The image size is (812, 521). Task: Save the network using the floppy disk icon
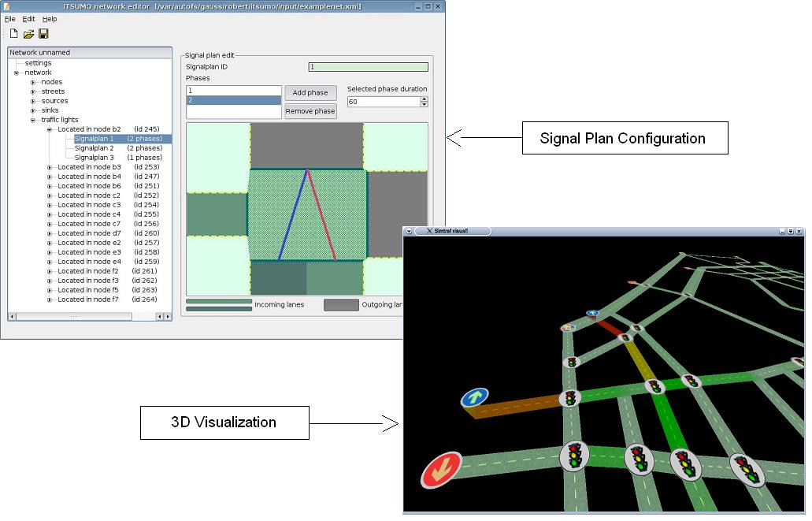43,34
